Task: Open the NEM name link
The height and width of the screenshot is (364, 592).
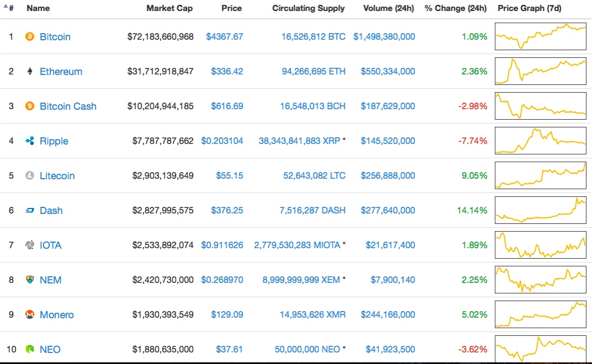Action: point(51,280)
